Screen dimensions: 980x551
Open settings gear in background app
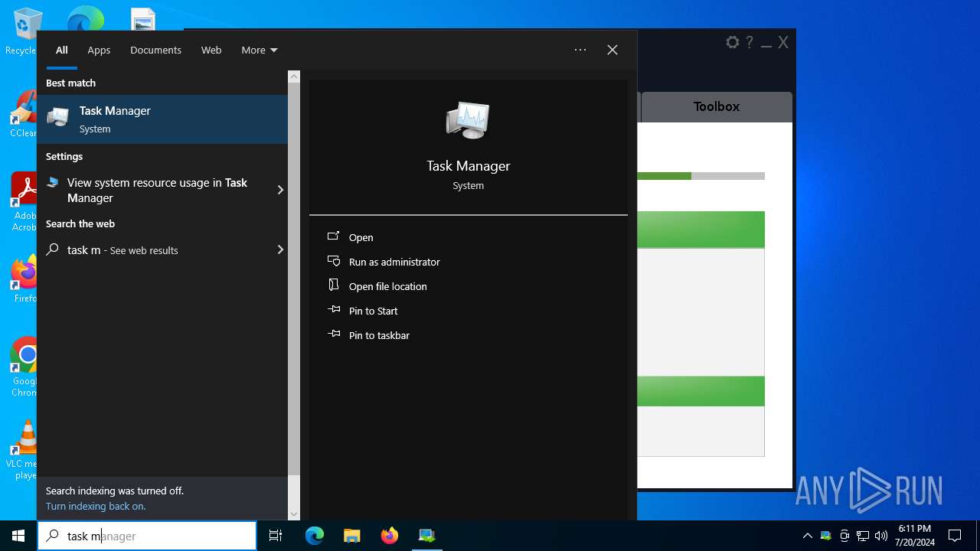click(x=732, y=43)
